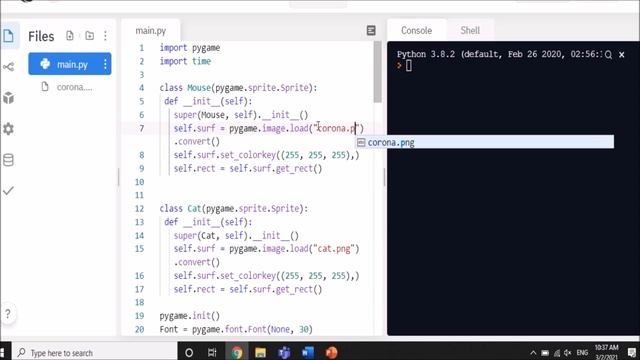640x360 pixels.
Task: Click the Add folder icon
Action: point(89,36)
